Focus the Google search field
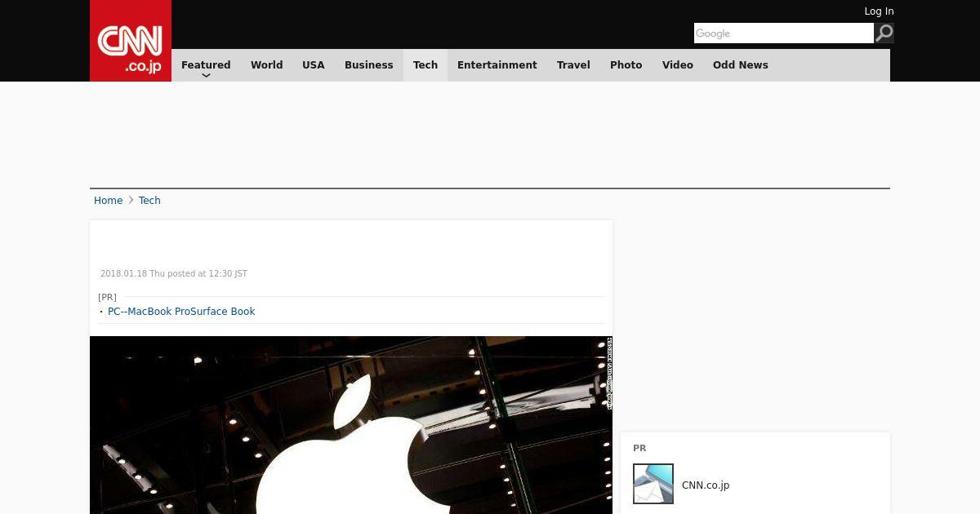 coord(784,33)
